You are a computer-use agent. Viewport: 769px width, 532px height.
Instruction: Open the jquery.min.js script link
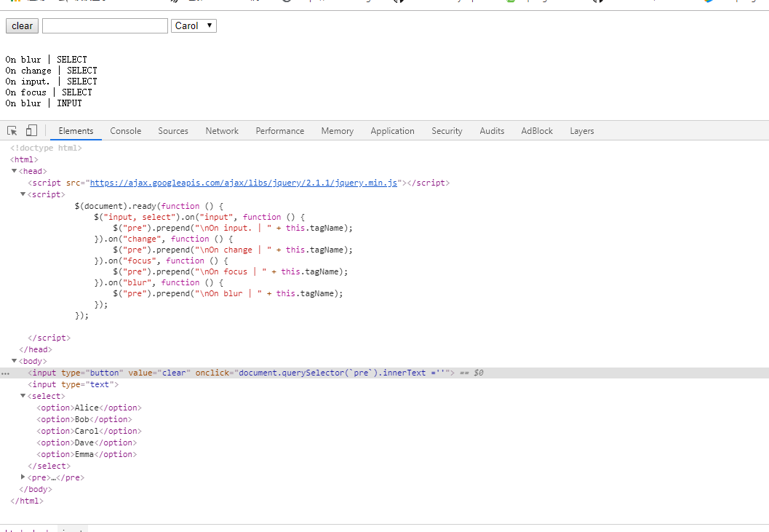pos(244,183)
